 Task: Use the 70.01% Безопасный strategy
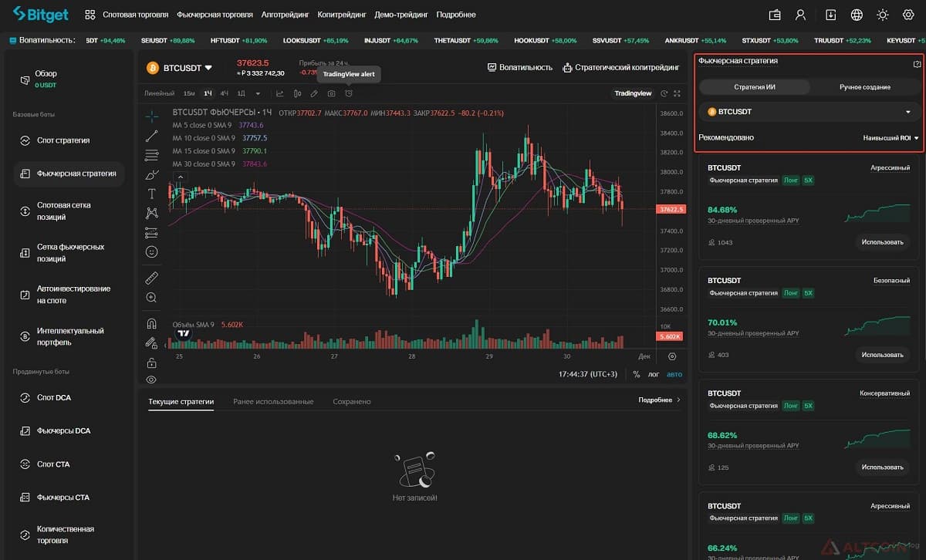click(882, 355)
